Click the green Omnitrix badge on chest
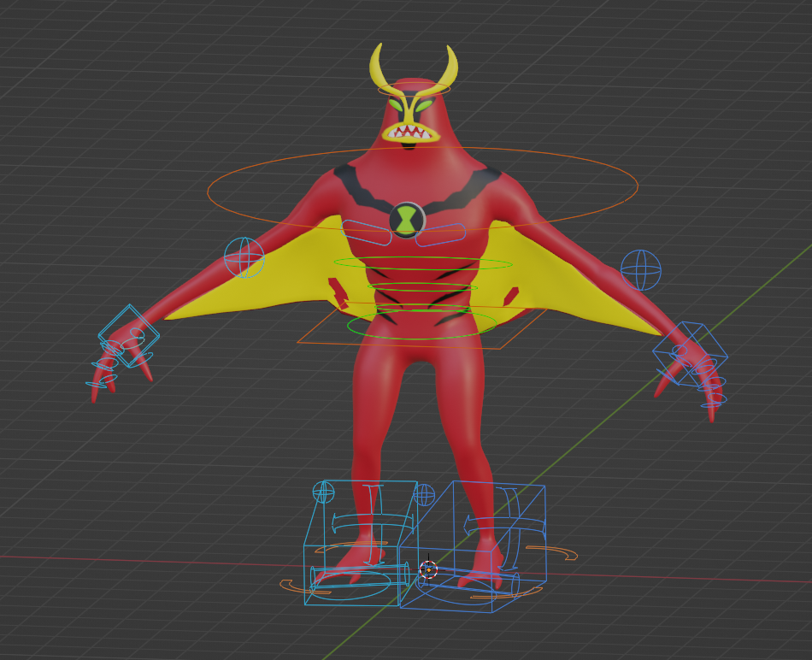The height and width of the screenshot is (660, 812). coord(407,220)
